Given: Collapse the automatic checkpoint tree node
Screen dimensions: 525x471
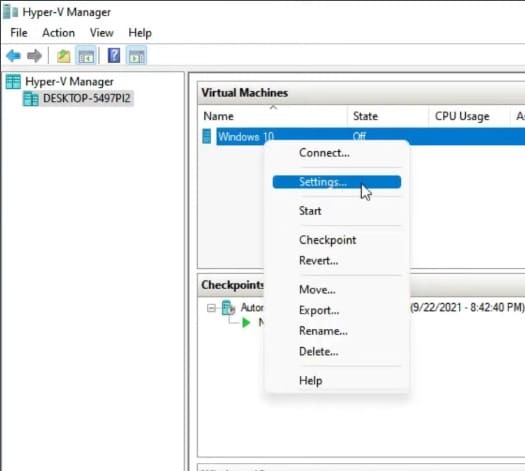Looking at the screenshot, I should 211,308.
